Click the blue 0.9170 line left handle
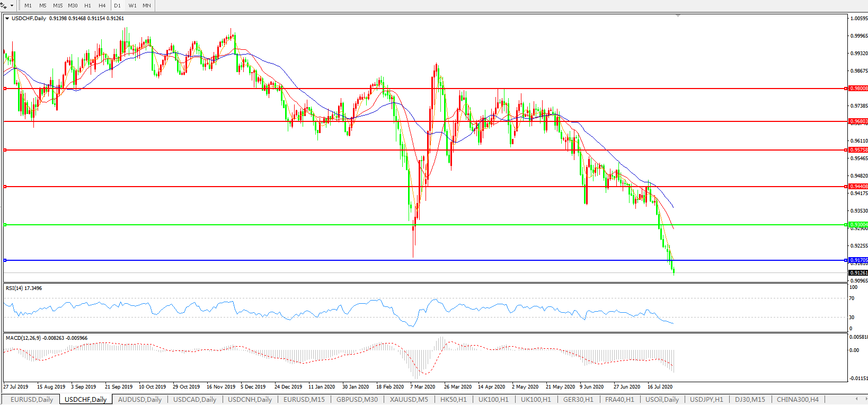868x405 pixels. pyautogui.click(x=5, y=260)
